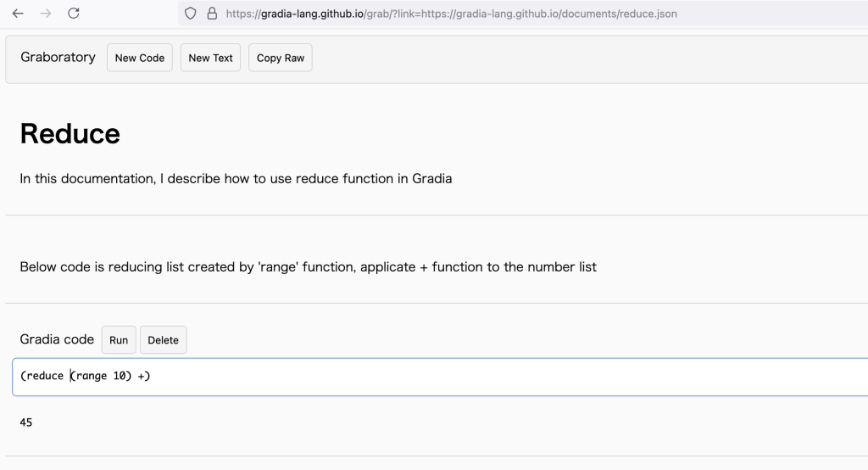The height and width of the screenshot is (470, 868).
Task: Reload the page with the refresh icon
Action: tap(74, 14)
